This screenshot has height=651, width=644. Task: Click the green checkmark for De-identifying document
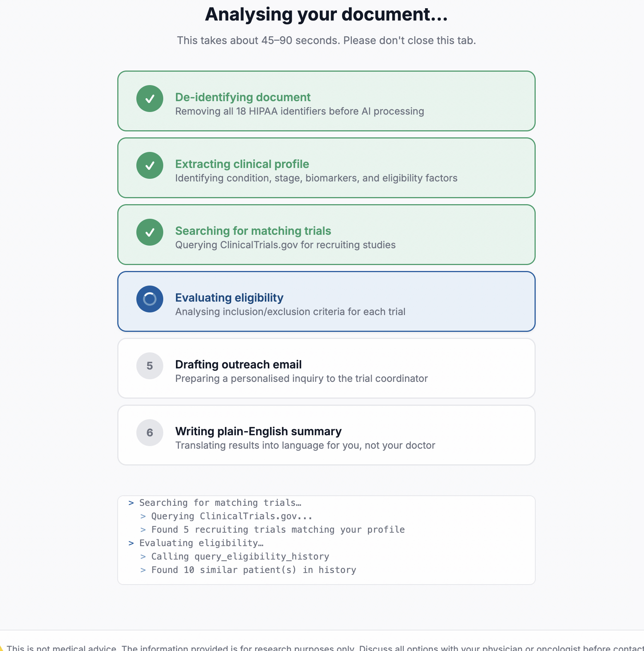[x=150, y=99]
